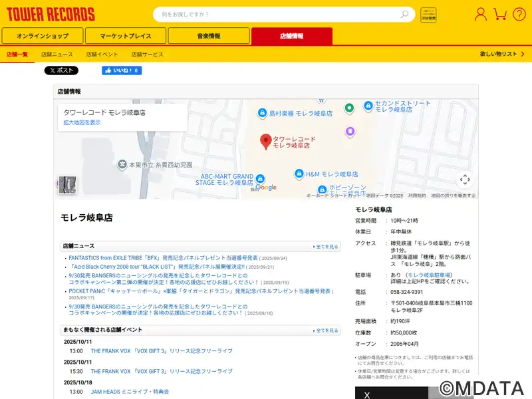Screen dimensions: 532x399
Task: Switch to the オンラインショップ tab
Action: pyautogui.click(x=43, y=36)
